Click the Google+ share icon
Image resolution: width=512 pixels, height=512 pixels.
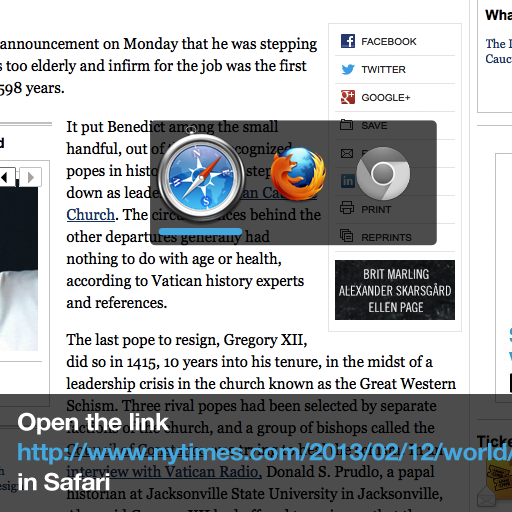(x=348, y=97)
